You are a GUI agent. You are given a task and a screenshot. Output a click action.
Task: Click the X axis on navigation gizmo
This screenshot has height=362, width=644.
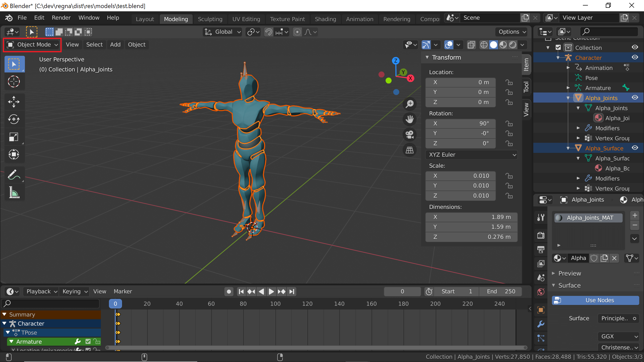coord(410,78)
